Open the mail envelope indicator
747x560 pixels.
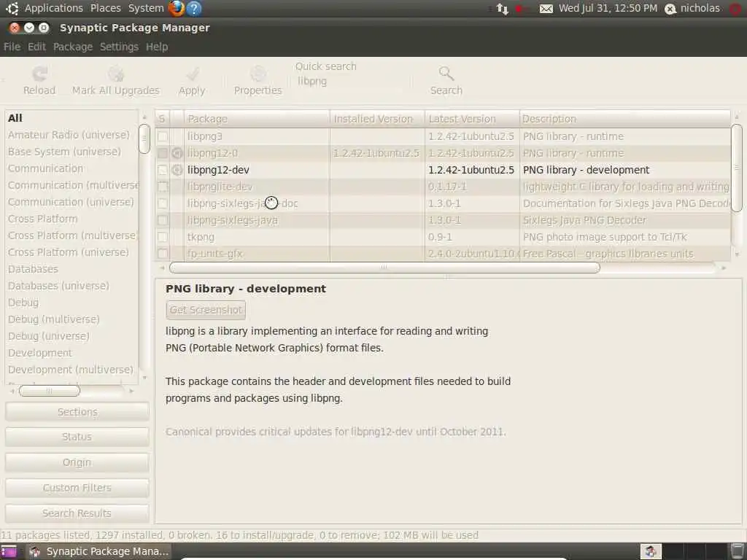click(x=546, y=9)
